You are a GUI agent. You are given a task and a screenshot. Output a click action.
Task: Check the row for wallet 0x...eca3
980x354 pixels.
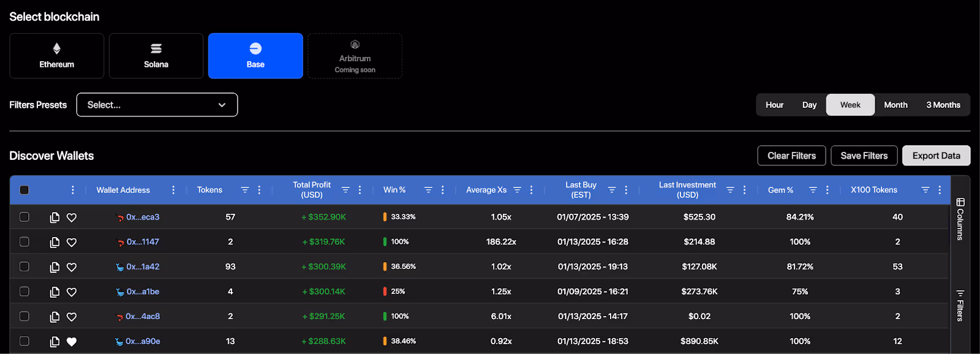24,217
